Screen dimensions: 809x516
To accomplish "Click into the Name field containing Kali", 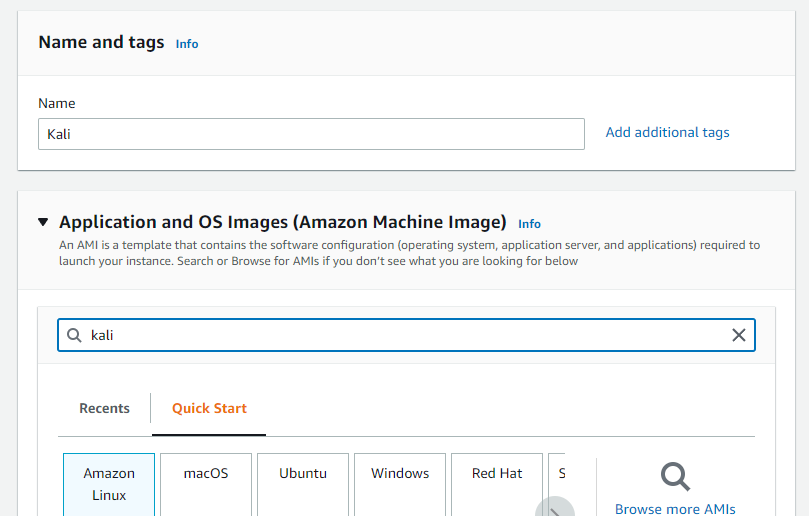I will click(311, 134).
